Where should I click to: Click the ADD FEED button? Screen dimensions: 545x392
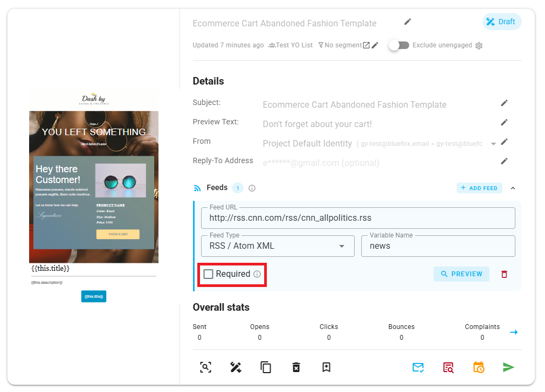coord(479,188)
